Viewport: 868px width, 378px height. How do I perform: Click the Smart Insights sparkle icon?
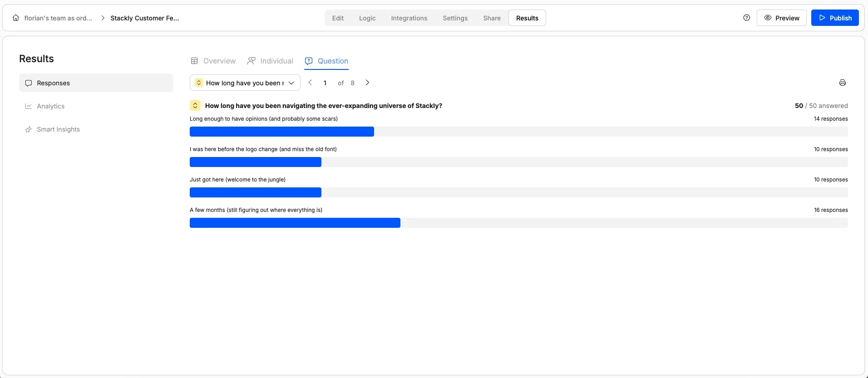point(29,129)
